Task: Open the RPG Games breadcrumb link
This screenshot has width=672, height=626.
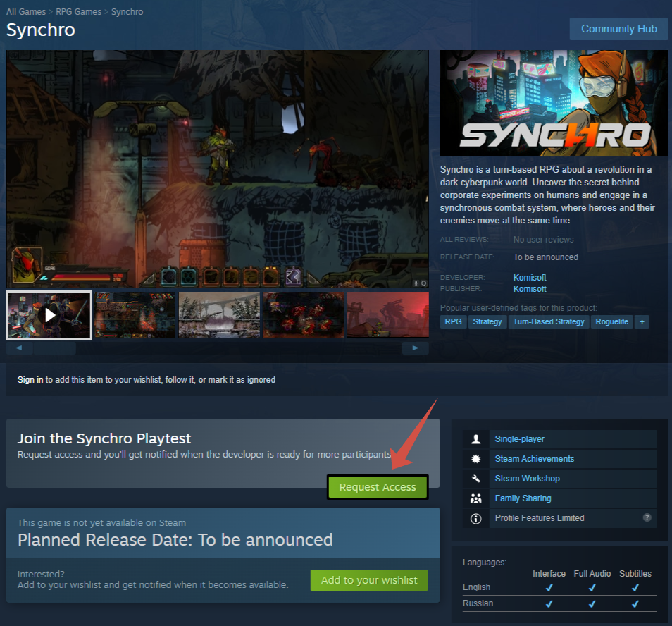Action: click(78, 11)
